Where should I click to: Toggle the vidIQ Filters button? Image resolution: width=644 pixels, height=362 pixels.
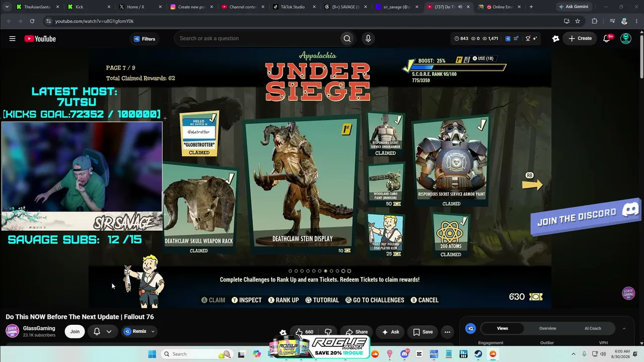144,39
